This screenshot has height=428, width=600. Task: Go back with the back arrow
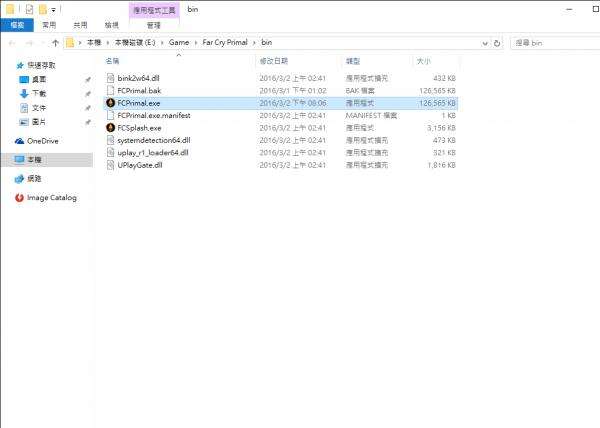pyautogui.click(x=12, y=43)
